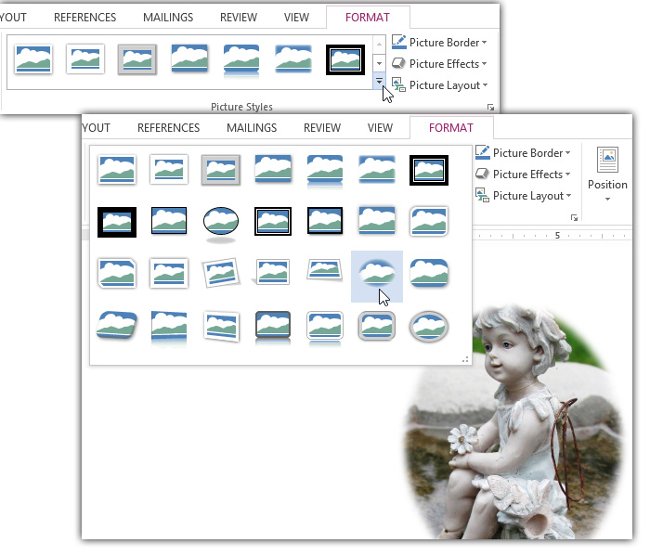Image resolution: width=650 pixels, height=556 pixels.
Task: Apply Reflected Bevel Black picture style
Action: [273, 327]
